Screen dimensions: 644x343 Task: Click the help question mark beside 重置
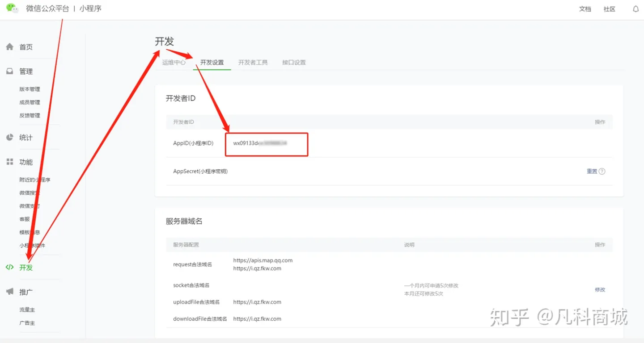point(602,171)
